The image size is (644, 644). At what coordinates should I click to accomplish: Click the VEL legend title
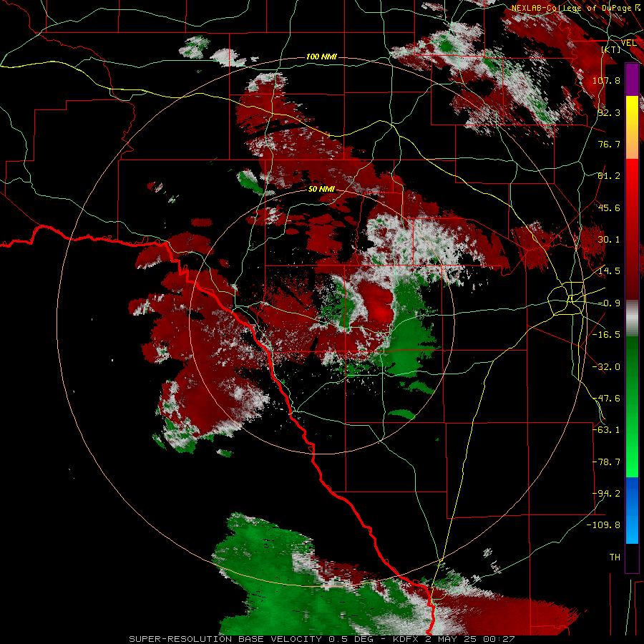tap(628, 43)
